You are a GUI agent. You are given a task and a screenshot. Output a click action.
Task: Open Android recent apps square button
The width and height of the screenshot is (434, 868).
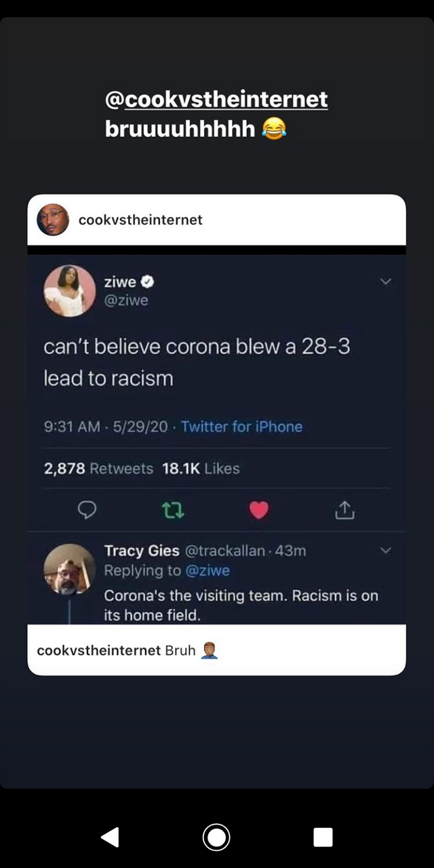point(323,837)
